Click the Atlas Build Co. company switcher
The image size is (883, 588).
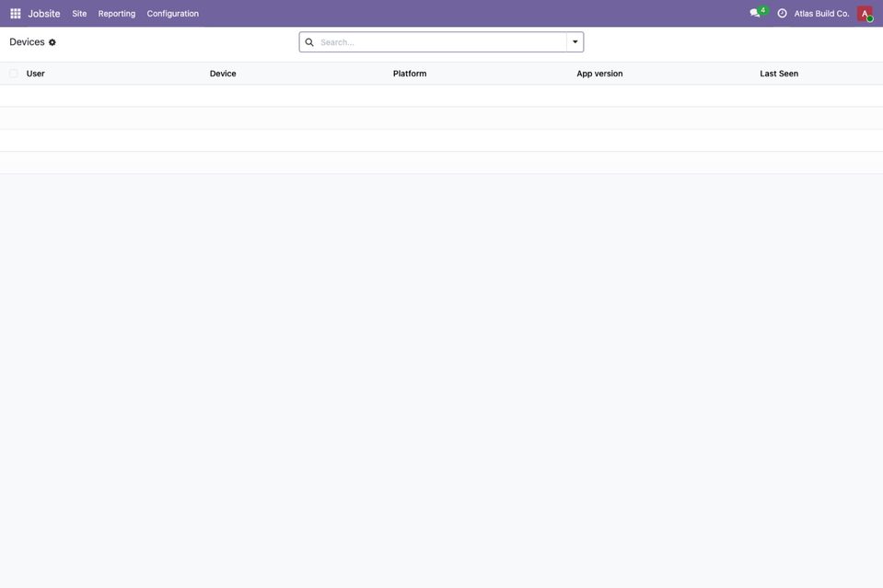(x=821, y=14)
